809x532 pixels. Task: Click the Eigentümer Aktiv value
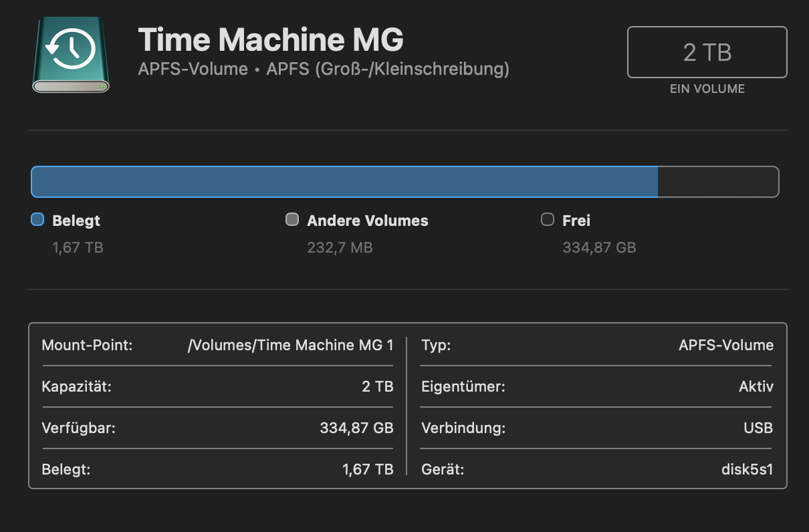pyautogui.click(x=756, y=387)
